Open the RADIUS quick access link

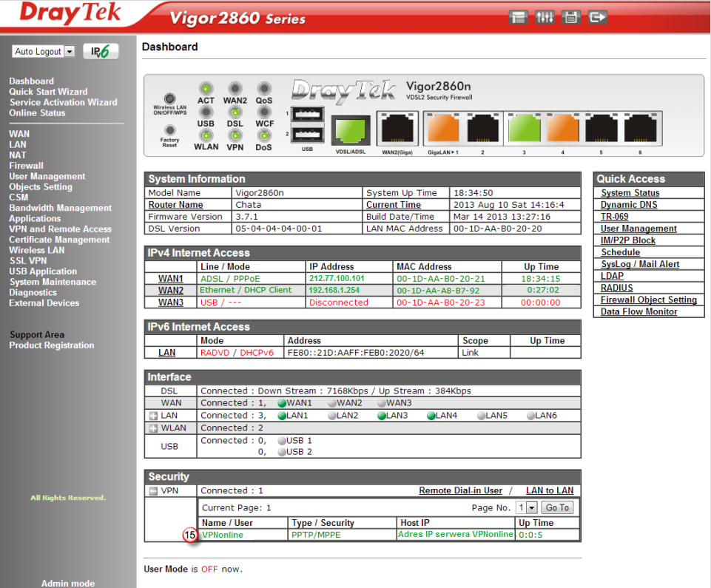[617, 288]
